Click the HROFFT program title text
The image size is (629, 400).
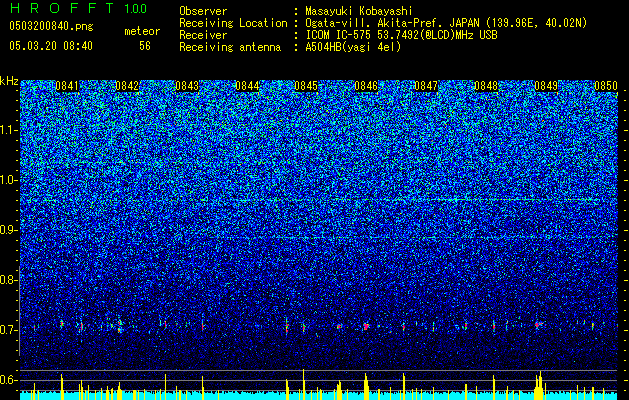[x=62, y=8]
